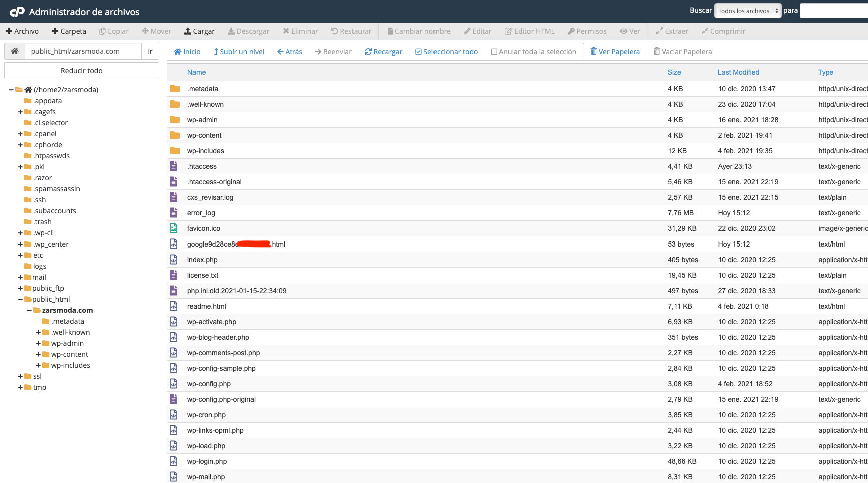This screenshot has width=868, height=483.
Task: Click Cambiar nombre in the toolbar
Action: [419, 31]
